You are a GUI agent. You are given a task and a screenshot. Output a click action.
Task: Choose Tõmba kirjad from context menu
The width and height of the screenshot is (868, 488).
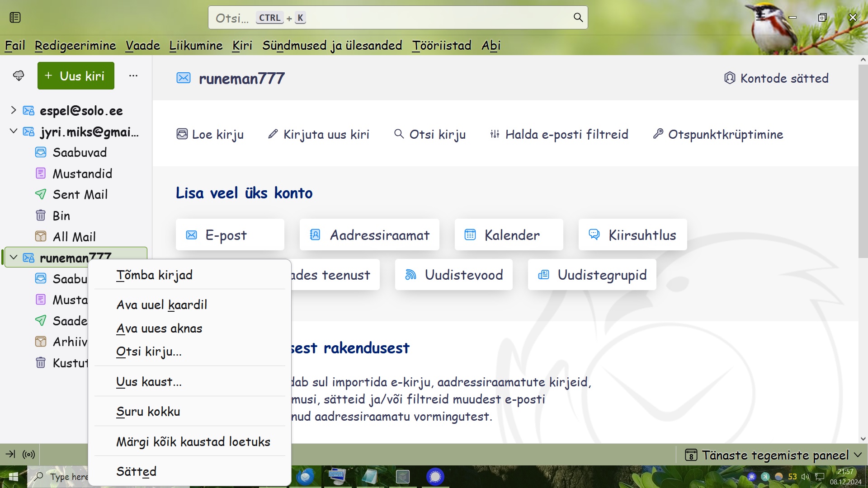pyautogui.click(x=190, y=275)
